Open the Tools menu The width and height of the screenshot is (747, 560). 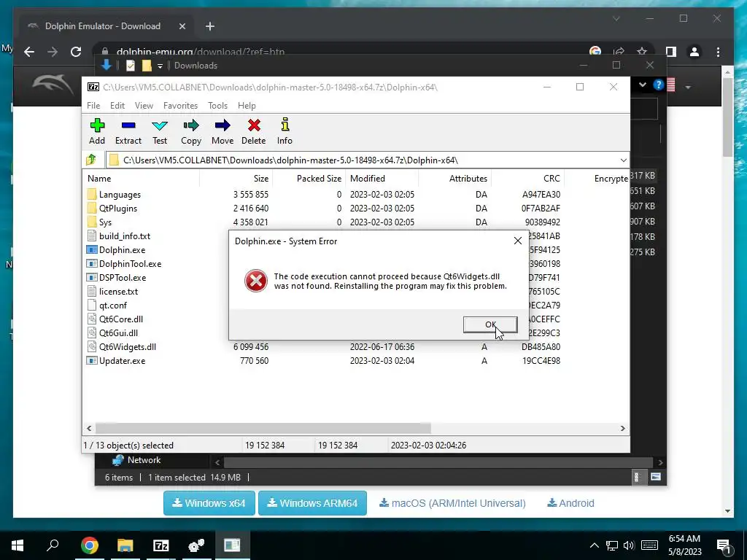tap(217, 106)
